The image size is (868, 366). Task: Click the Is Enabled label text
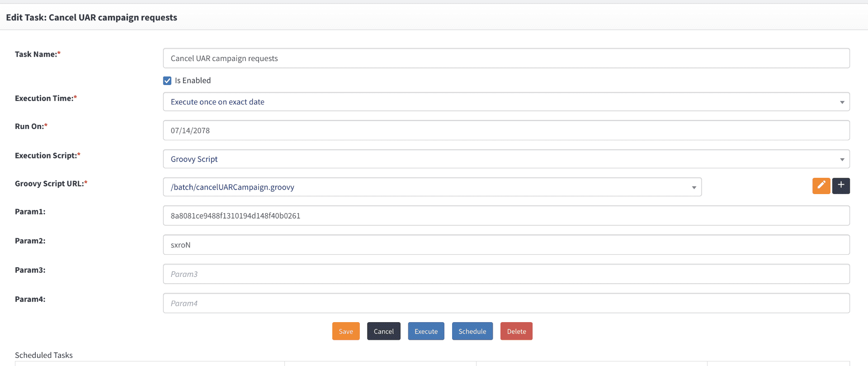(193, 81)
